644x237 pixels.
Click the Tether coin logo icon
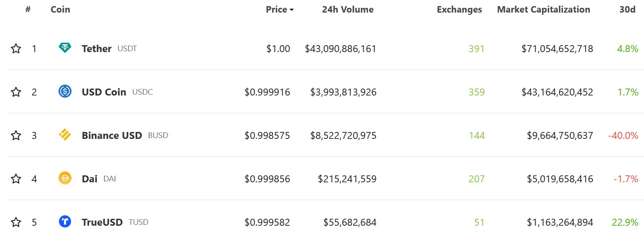65,48
